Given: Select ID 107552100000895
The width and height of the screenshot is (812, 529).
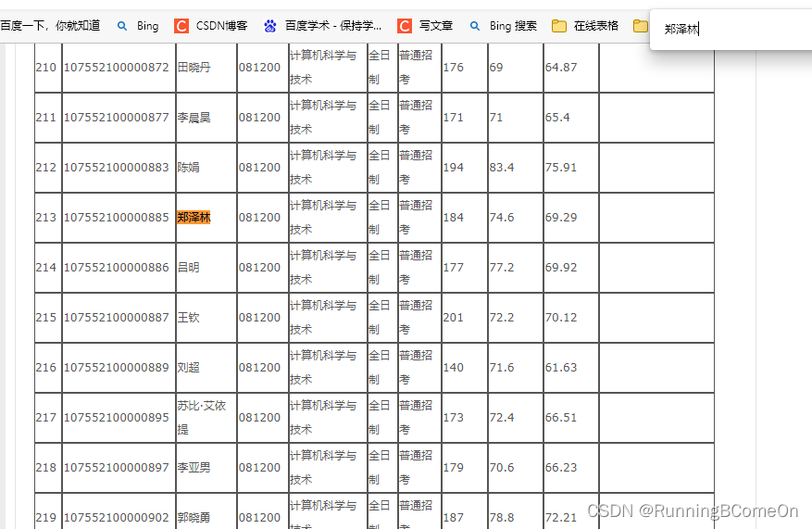Looking at the screenshot, I should click(x=116, y=418).
